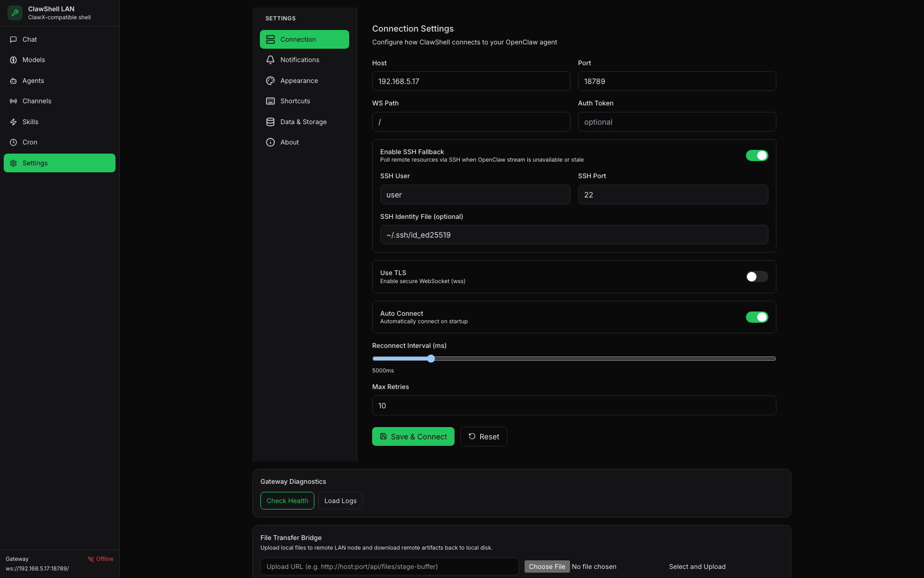Open the Models section

tap(33, 60)
